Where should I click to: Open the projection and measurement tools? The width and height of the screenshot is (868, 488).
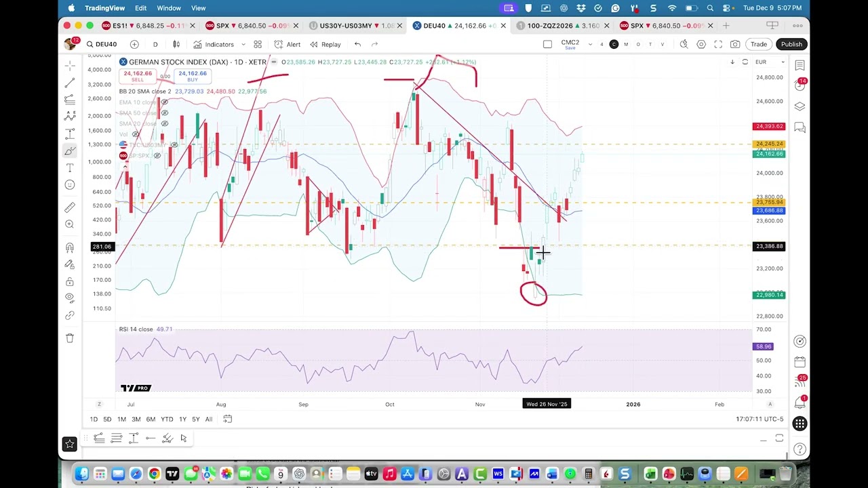(x=70, y=134)
